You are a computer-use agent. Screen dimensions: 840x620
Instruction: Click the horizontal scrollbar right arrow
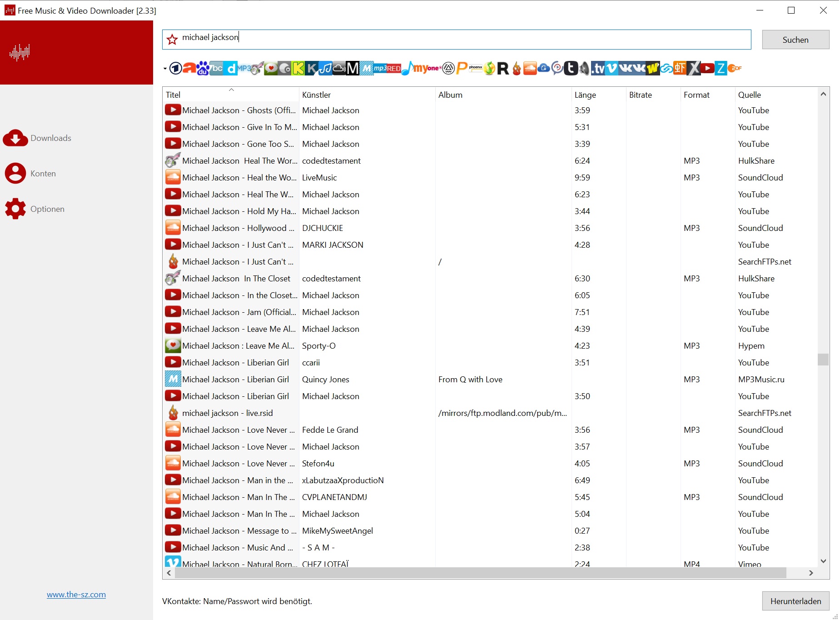pos(811,573)
